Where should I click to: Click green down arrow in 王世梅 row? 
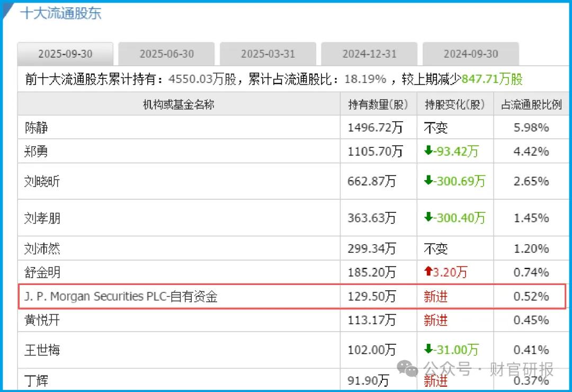point(428,350)
